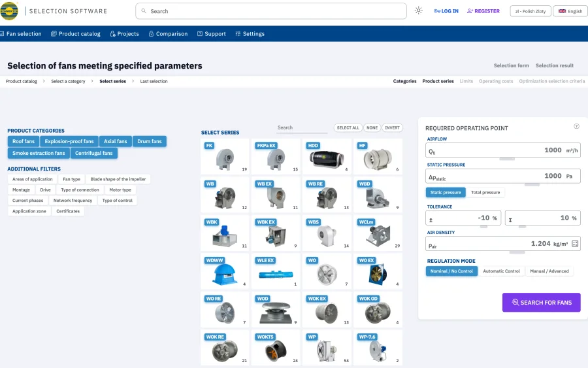Choose Nominal / No Control mode

tap(451, 271)
